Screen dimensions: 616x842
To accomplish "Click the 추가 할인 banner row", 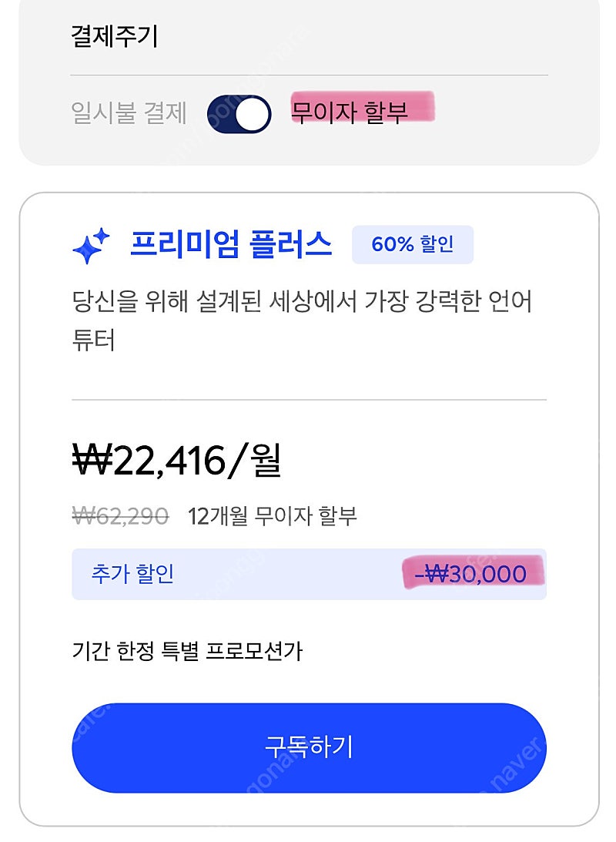I will coord(309,574).
